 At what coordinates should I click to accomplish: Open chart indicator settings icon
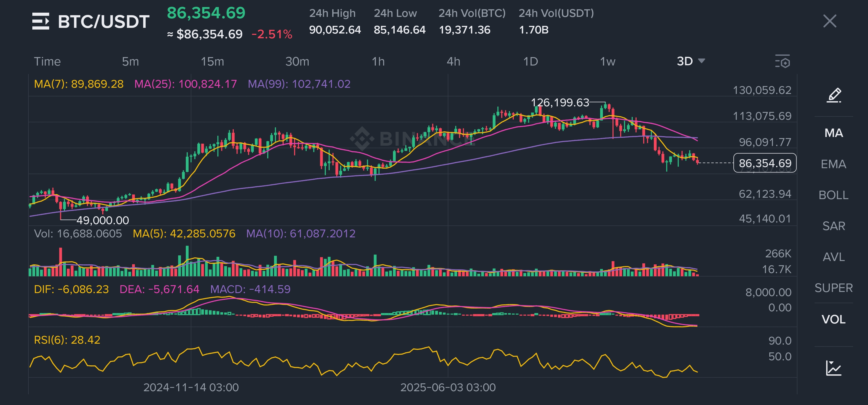click(x=783, y=62)
